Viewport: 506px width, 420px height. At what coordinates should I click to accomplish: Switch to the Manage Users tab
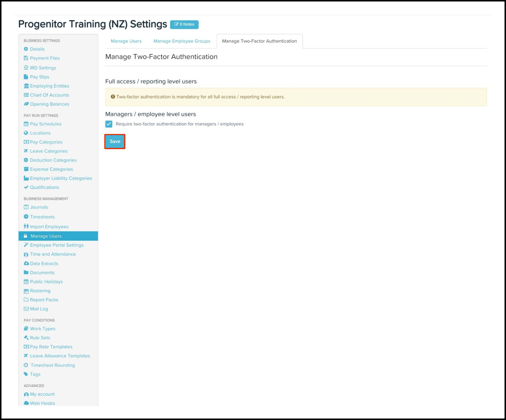click(x=126, y=41)
